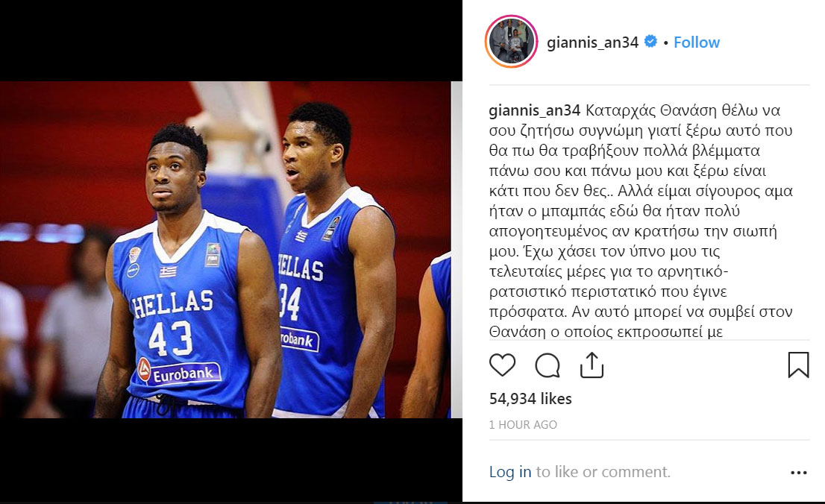Open the three-dot more options menu

pyautogui.click(x=799, y=473)
